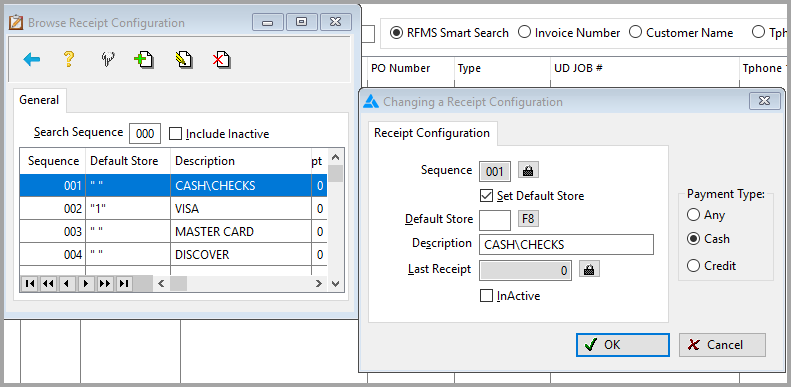Unlock the Last Receipt lock icon
Image resolution: width=791 pixels, height=387 pixels.
pyautogui.click(x=589, y=270)
